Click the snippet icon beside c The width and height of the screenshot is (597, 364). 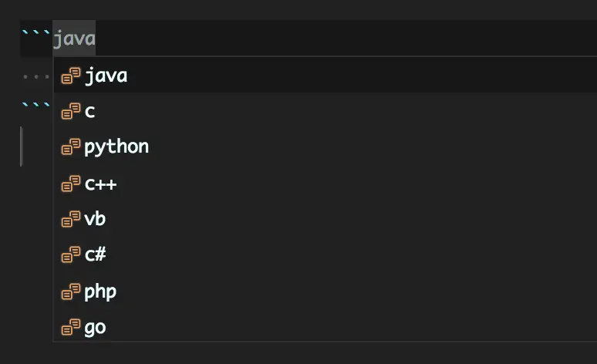tap(71, 111)
